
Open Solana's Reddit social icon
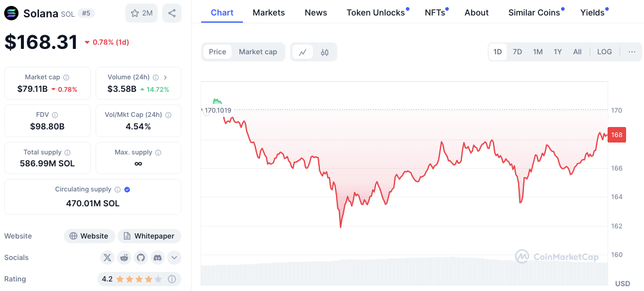(x=124, y=258)
